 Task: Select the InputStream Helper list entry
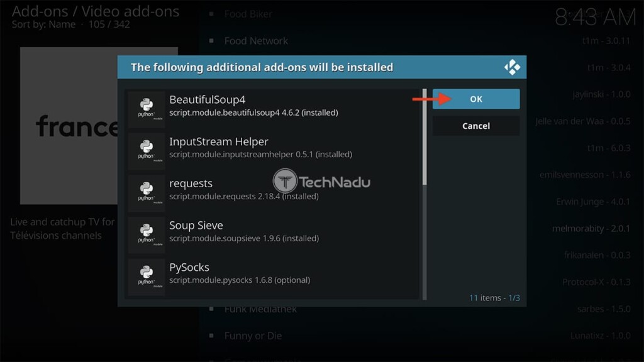tap(272, 151)
